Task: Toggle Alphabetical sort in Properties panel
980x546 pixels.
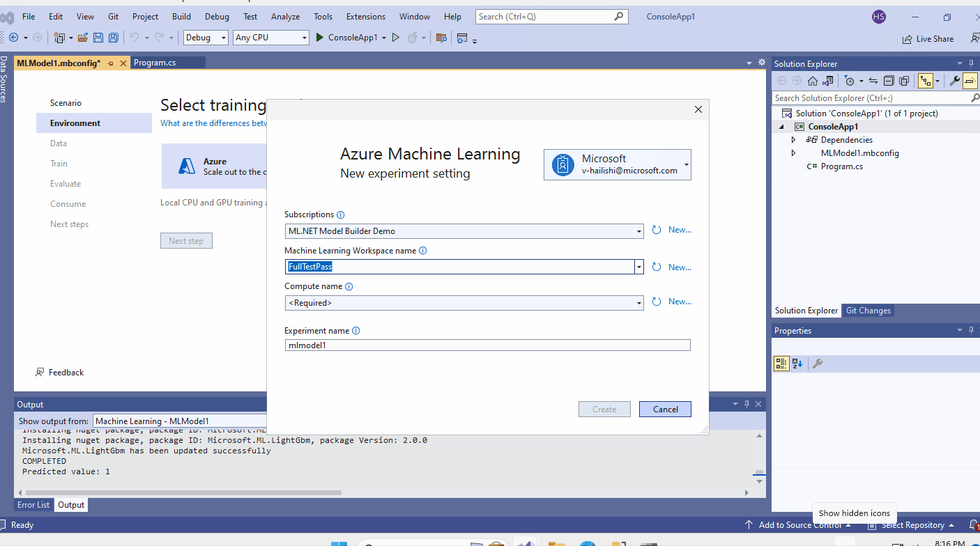Action: click(798, 364)
